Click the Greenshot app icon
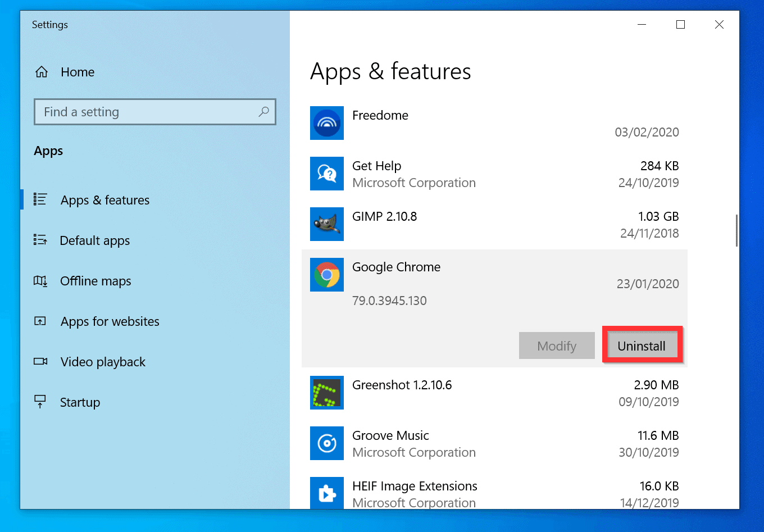This screenshot has width=764, height=532. pyautogui.click(x=326, y=393)
